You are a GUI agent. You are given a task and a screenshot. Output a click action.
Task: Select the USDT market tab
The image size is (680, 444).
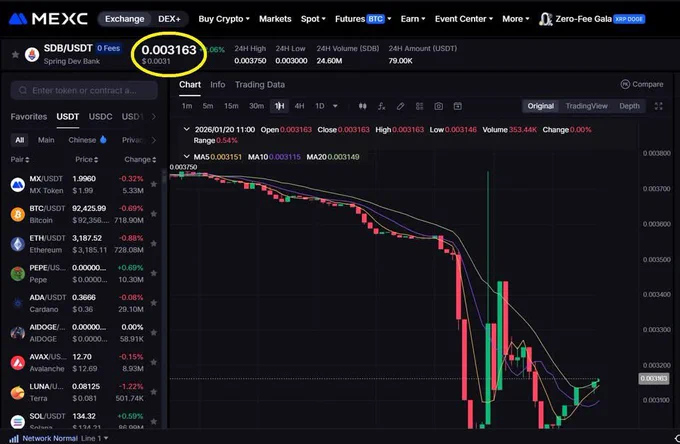point(68,117)
